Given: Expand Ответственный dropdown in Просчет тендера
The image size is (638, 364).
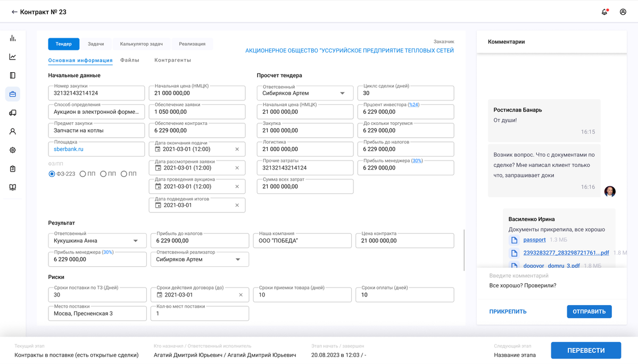Looking at the screenshot, I should [x=343, y=93].
